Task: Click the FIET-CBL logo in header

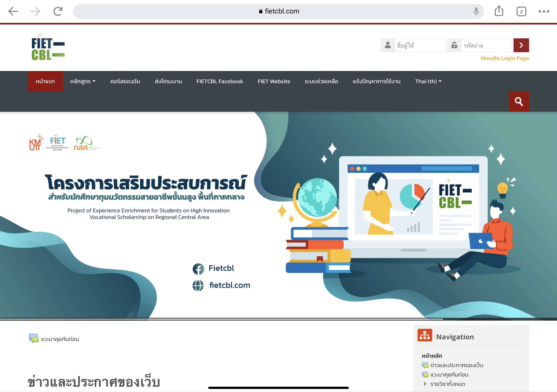Action: click(x=48, y=47)
